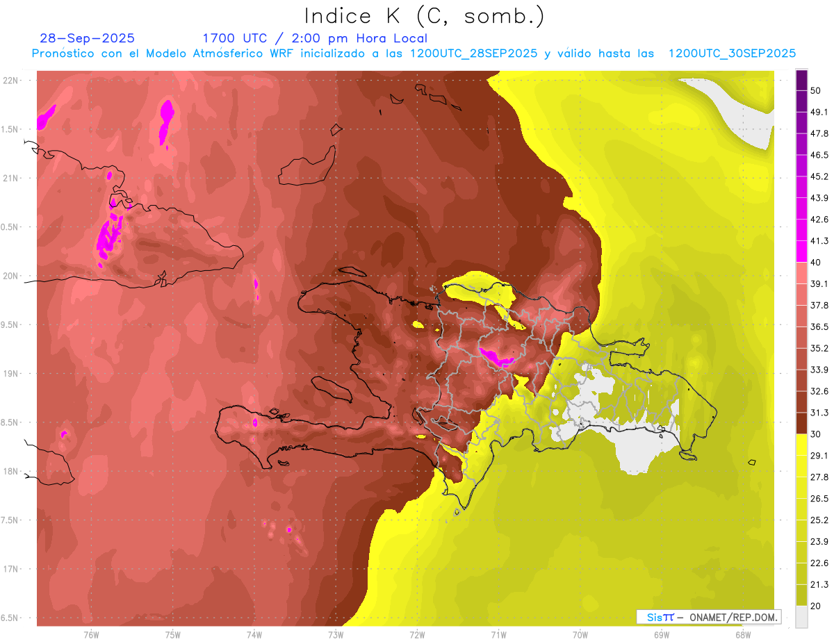
Task: Click the 42.6 colorbar value
Action: pos(820,220)
